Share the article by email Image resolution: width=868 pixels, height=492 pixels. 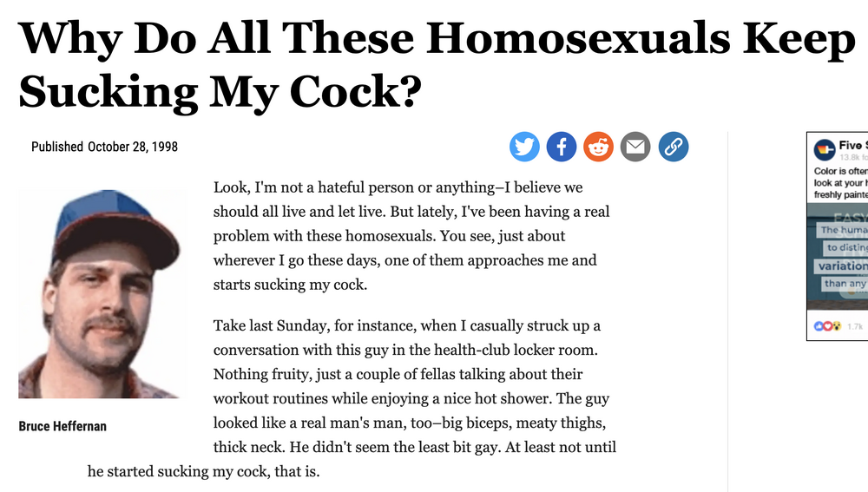(x=635, y=147)
